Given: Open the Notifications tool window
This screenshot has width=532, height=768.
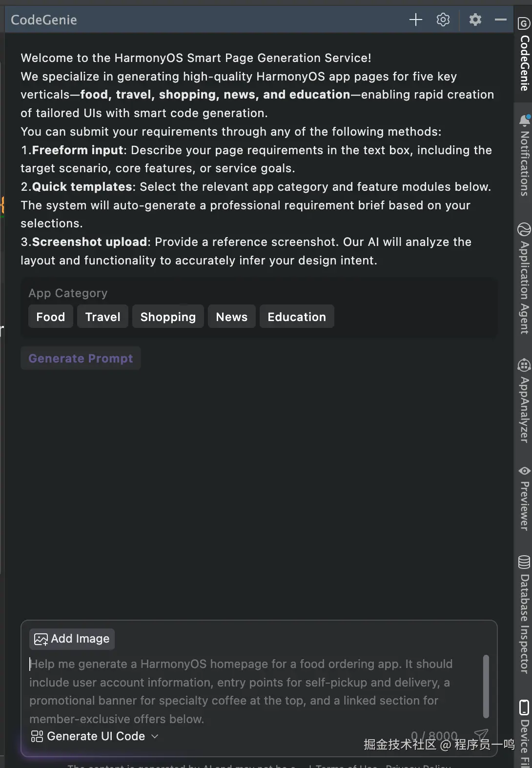Looking at the screenshot, I should coord(524,156).
